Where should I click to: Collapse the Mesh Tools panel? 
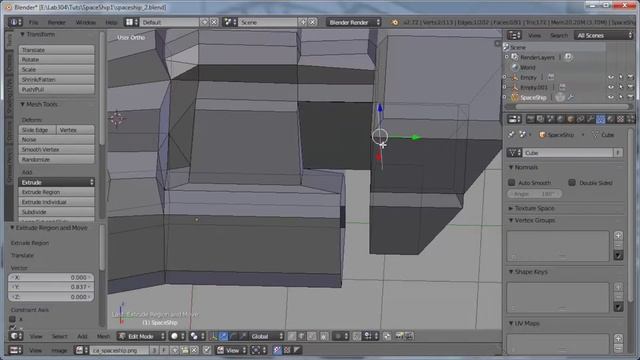[x=22, y=104]
